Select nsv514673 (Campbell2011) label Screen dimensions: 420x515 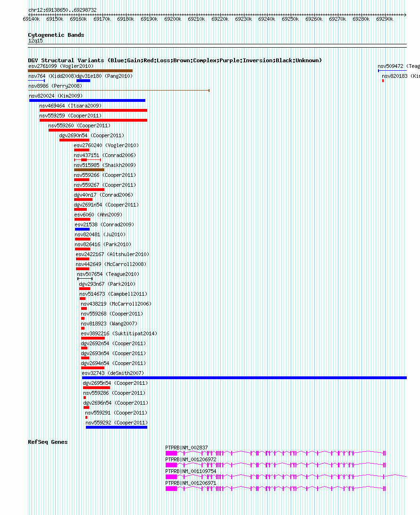[113, 293]
